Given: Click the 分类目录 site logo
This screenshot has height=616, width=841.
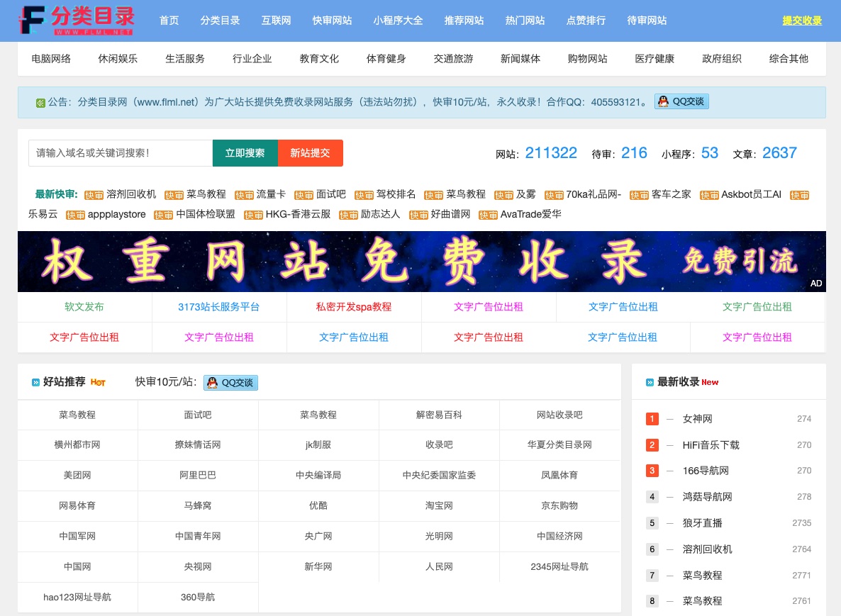Looking at the screenshot, I should tap(76, 21).
